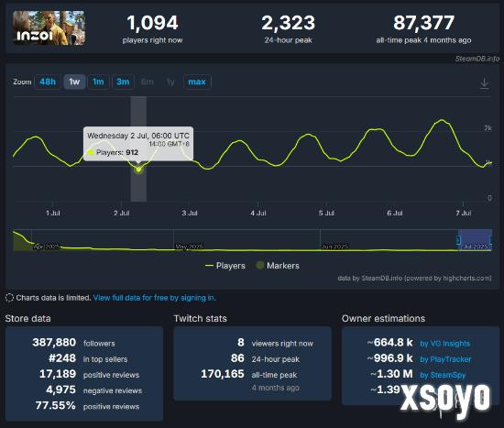Open the inZOI game thumbnail
The width and height of the screenshot is (504, 428).
tap(49, 27)
